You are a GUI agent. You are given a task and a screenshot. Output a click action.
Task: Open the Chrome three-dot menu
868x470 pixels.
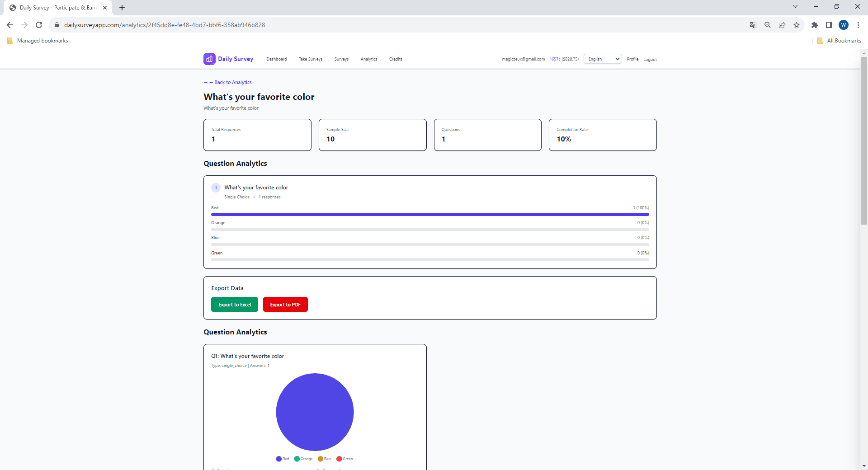(858, 25)
